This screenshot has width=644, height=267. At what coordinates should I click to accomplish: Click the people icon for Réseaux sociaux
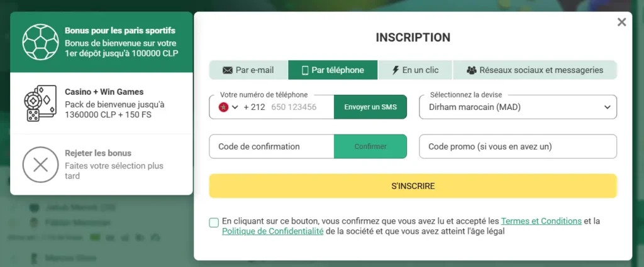point(472,70)
